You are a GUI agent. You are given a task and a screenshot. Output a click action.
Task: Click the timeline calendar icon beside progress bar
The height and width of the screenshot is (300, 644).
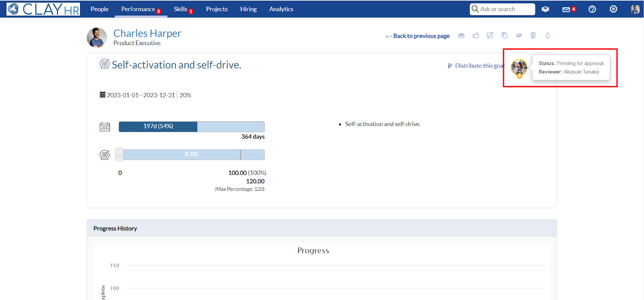click(x=105, y=127)
